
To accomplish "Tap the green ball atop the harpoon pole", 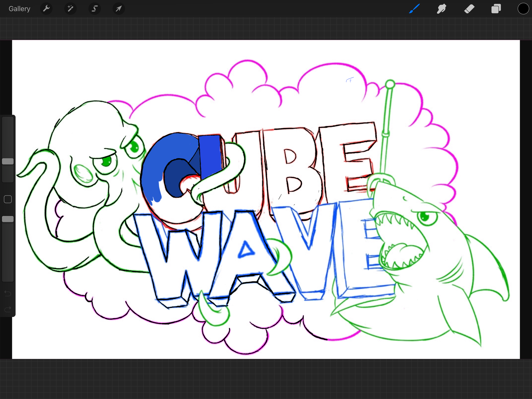I will [x=390, y=84].
